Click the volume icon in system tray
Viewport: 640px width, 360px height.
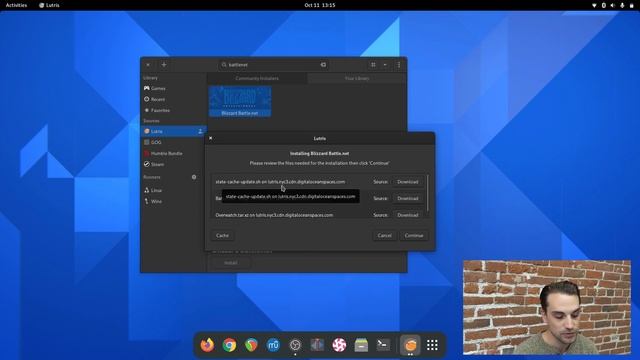point(613,5)
